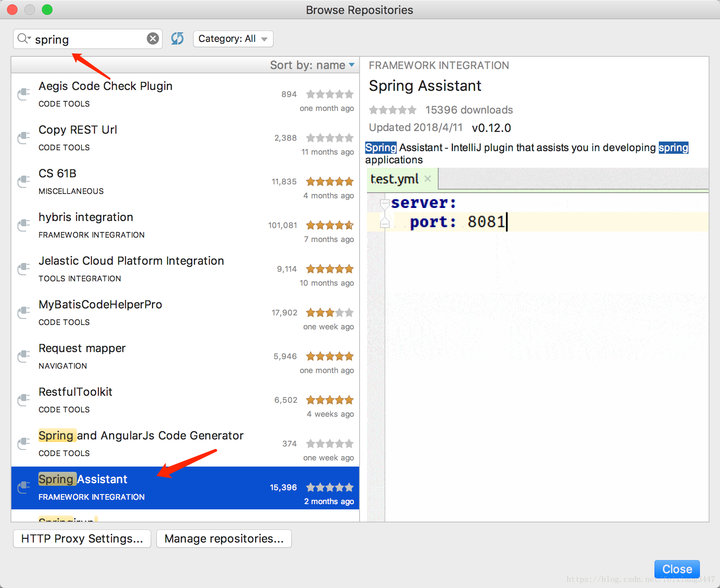Click port: 8081 line in preview
The height and width of the screenshot is (588, 720).
[538, 222]
